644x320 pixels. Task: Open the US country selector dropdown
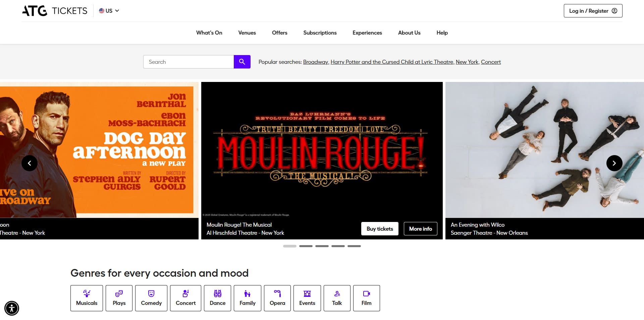click(109, 11)
